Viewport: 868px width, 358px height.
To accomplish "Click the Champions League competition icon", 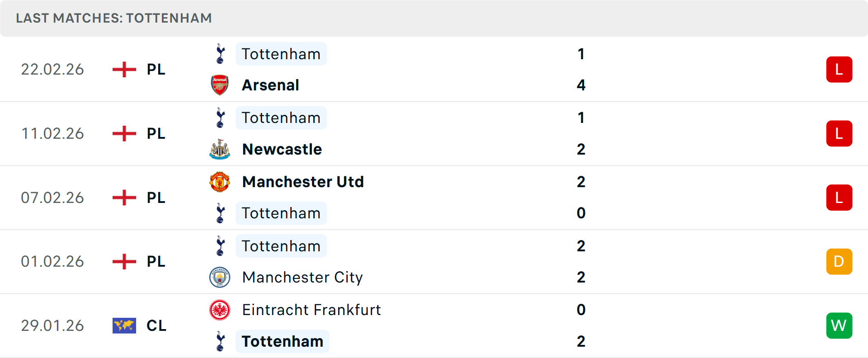I will tap(124, 325).
